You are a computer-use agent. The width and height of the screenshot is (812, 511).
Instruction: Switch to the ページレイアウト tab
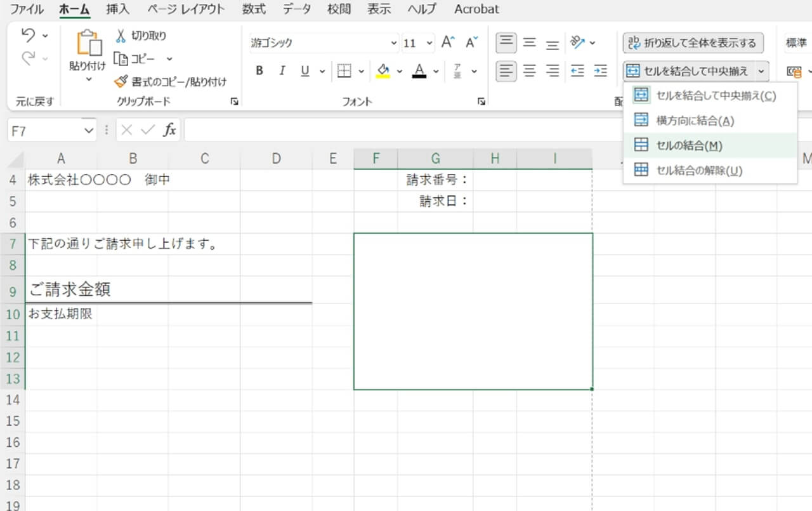(186, 9)
